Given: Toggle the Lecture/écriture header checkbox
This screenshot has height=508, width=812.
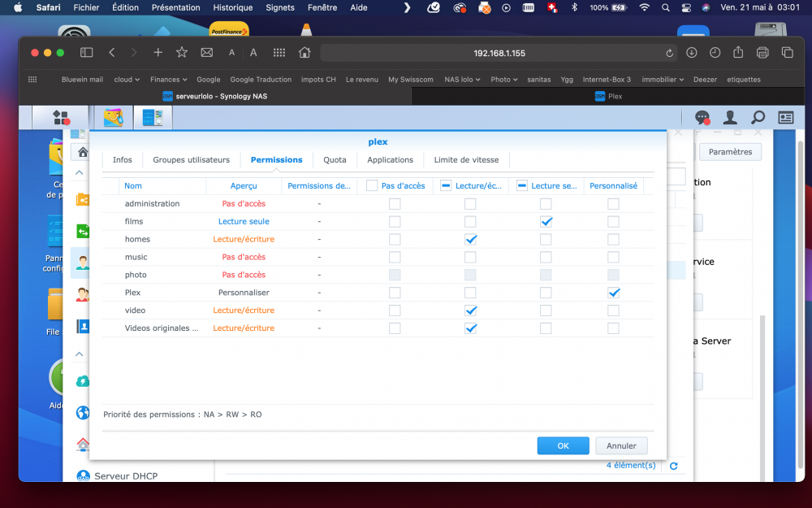Looking at the screenshot, I should point(446,185).
